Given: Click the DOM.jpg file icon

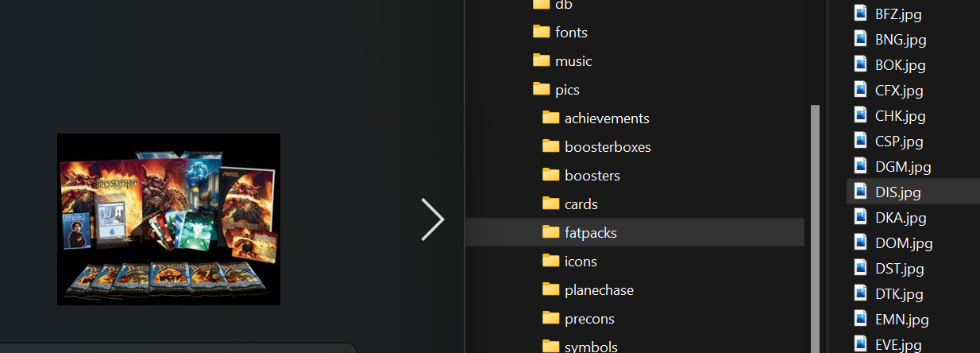Looking at the screenshot, I should pos(860,242).
